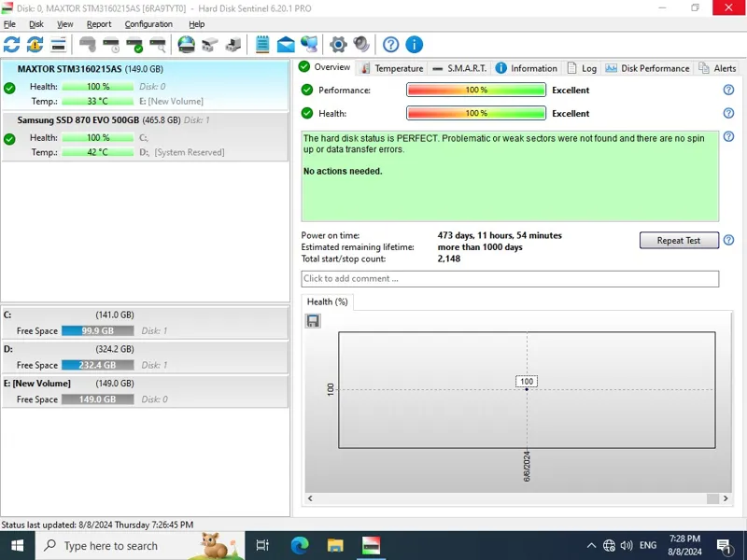The image size is (747, 560).
Task: Click the globe and monitor toolbar icon
Action: click(x=309, y=45)
